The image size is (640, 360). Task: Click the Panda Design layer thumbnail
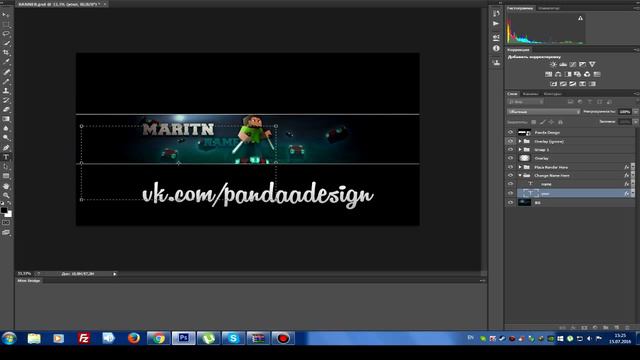point(524,132)
